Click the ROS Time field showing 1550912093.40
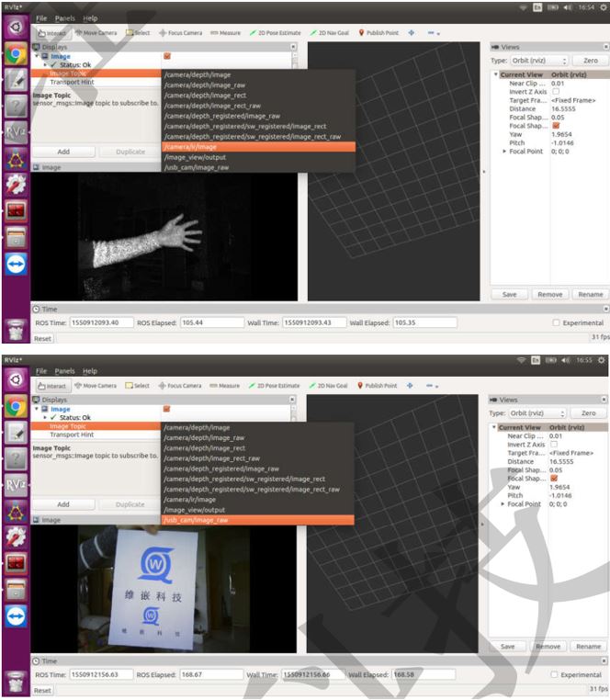610x700 pixels. click(96, 322)
